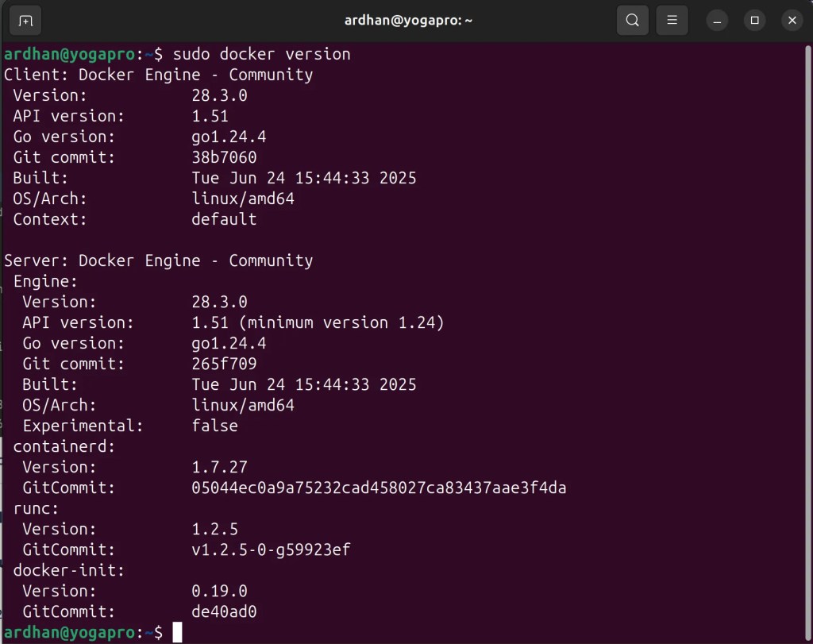Image resolution: width=813 pixels, height=644 pixels.
Task: Maximize the terminal window
Action: pyautogui.click(x=754, y=21)
